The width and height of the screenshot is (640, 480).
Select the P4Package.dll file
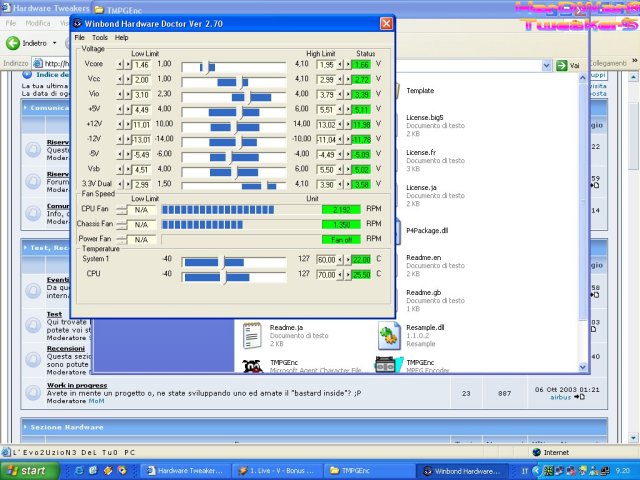click(x=427, y=231)
